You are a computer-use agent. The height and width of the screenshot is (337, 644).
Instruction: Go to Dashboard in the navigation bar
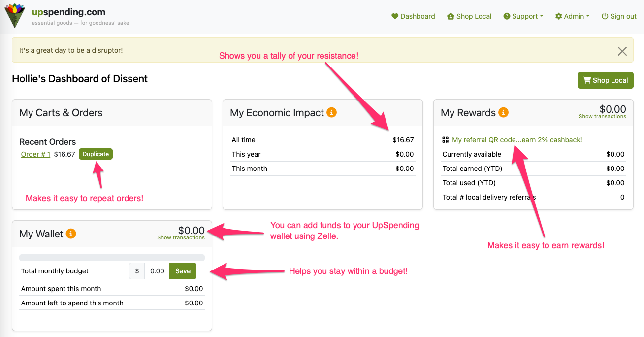click(414, 16)
